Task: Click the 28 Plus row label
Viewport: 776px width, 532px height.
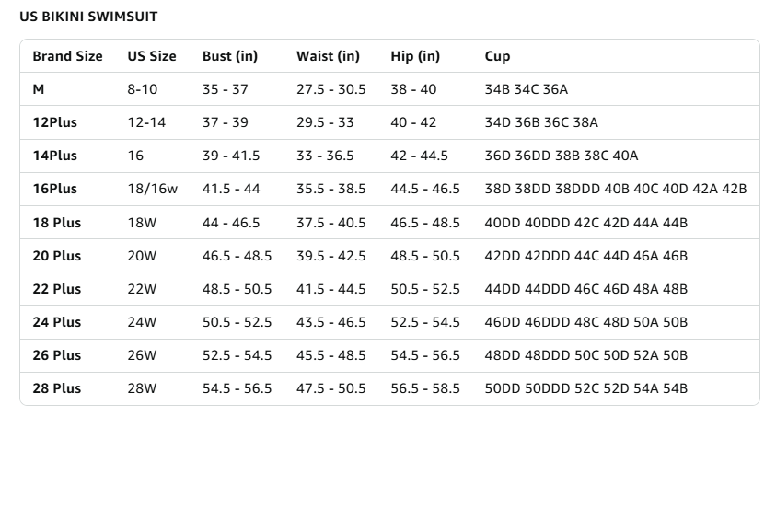Action: click(57, 388)
